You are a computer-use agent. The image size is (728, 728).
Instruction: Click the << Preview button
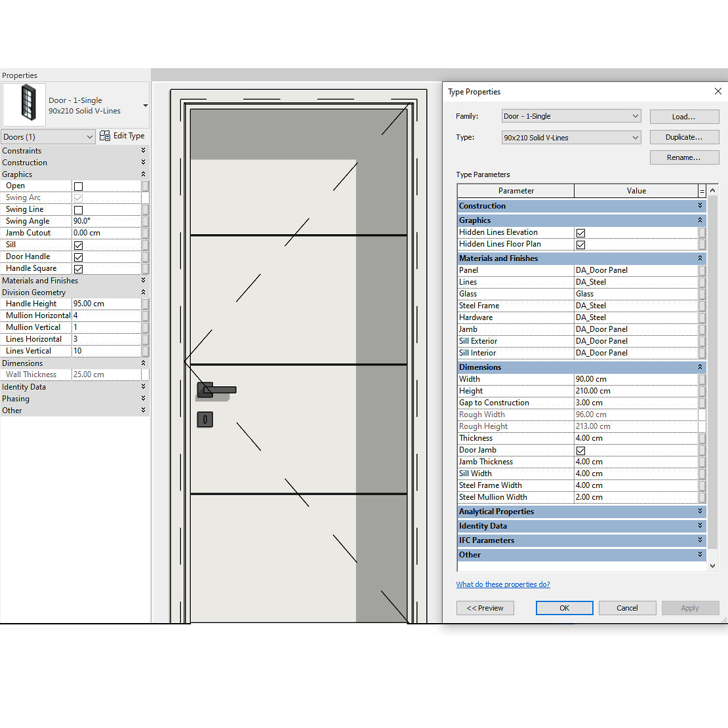click(x=485, y=608)
